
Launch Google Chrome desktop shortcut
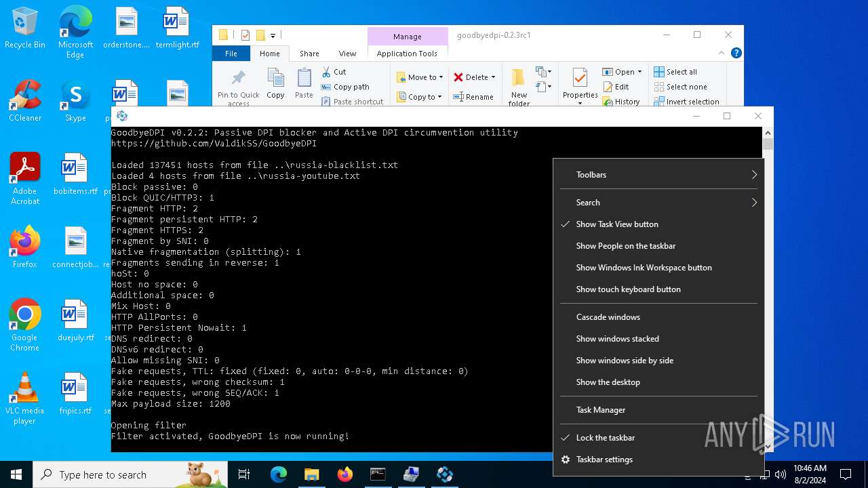(x=25, y=325)
